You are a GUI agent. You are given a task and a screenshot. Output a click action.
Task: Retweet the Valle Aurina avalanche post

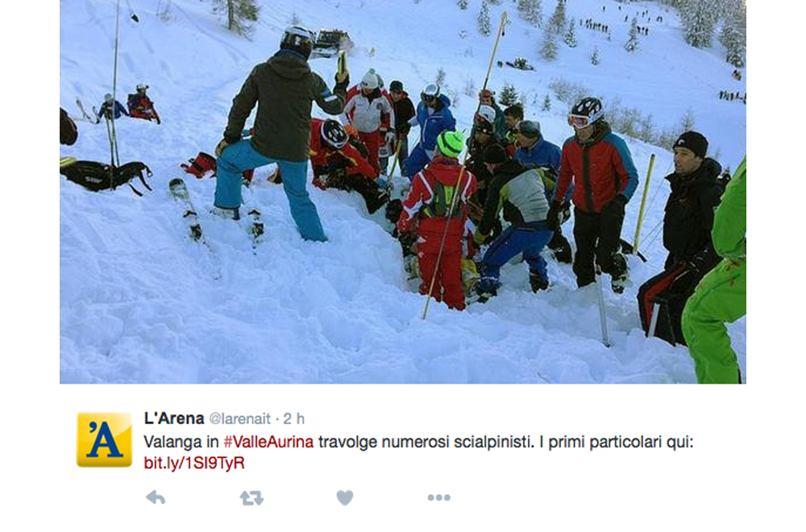[x=251, y=497]
